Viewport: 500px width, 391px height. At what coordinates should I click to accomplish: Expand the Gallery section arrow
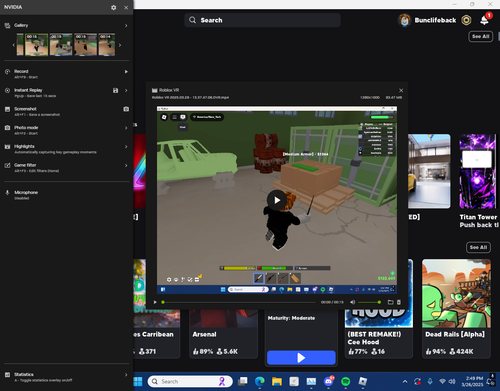coord(126,25)
